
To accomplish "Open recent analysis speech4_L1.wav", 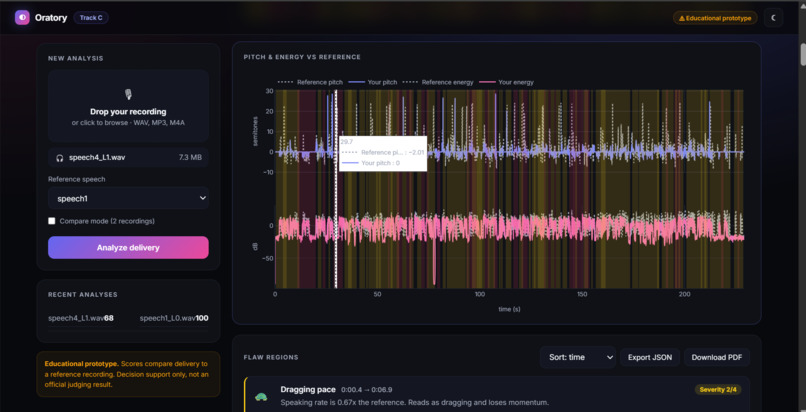I will [81, 318].
